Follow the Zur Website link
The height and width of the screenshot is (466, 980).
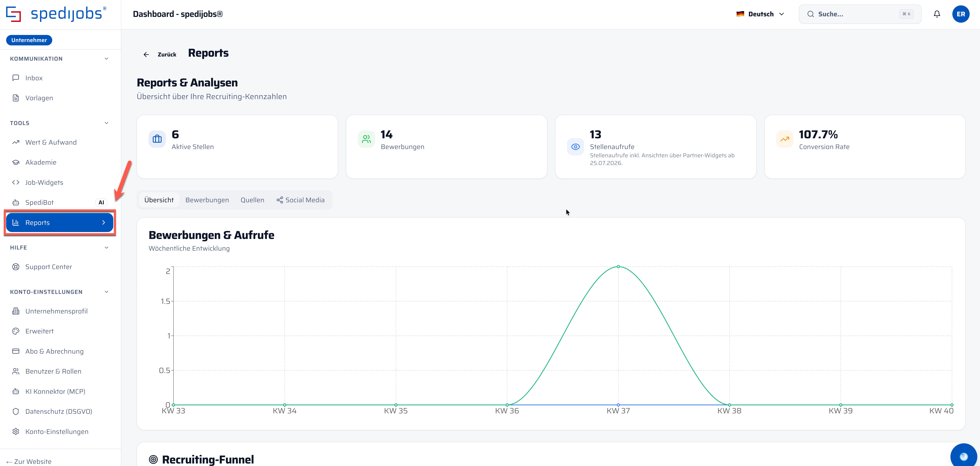tap(29, 461)
